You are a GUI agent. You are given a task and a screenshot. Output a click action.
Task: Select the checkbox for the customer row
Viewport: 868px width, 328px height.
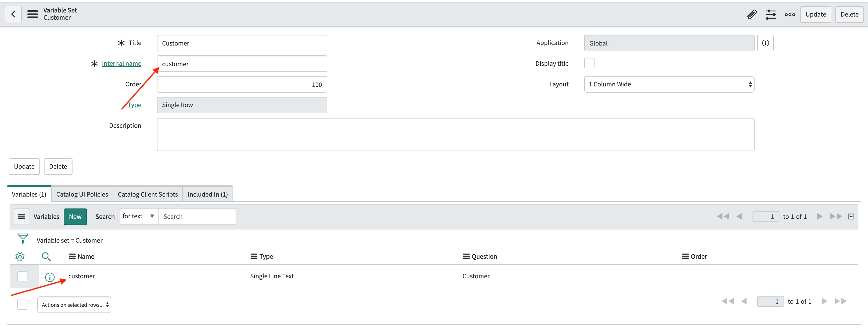pos(22,276)
